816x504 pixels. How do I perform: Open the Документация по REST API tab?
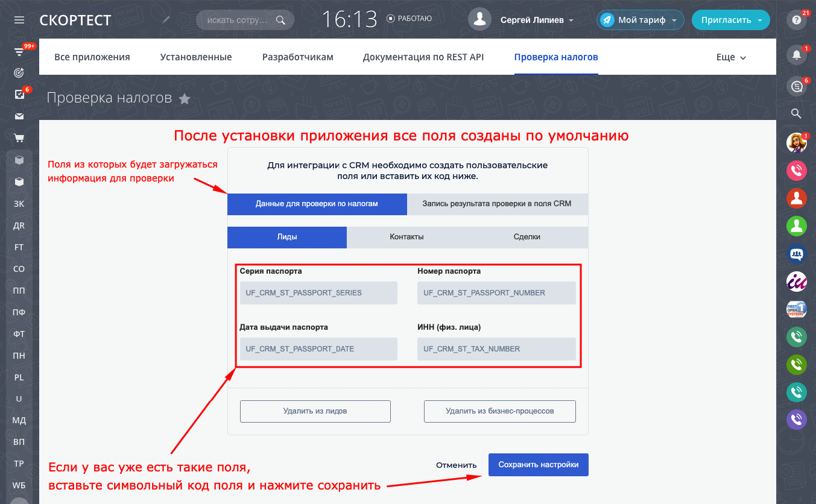click(423, 57)
